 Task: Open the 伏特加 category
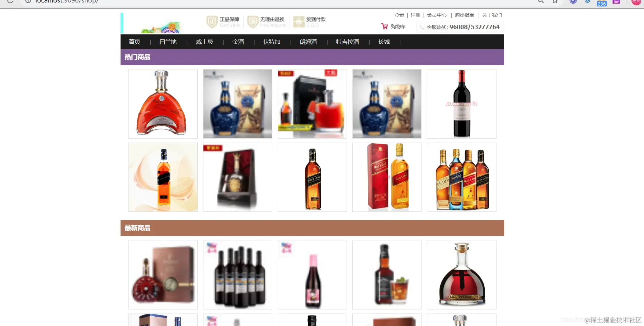point(272,42)
